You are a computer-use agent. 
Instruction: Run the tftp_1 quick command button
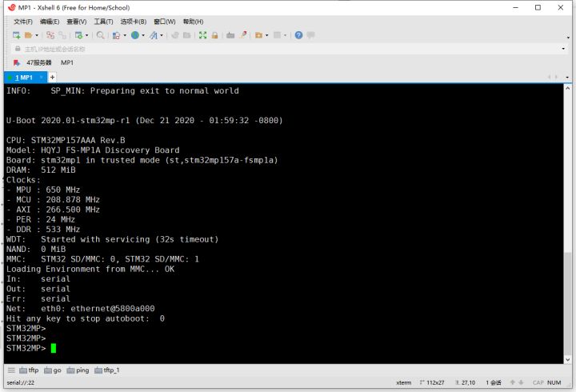(x=107, y=370)
